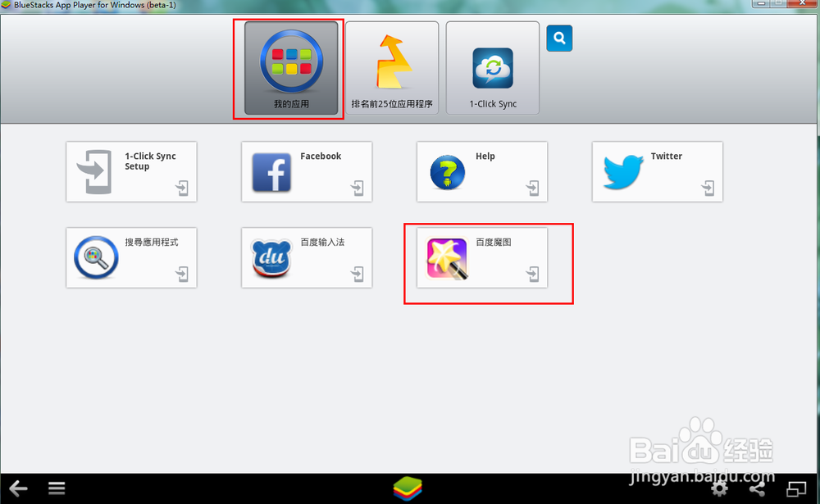
Task: Open the 搜尋應用程式 magnifier icon
Action: (96, 257)
